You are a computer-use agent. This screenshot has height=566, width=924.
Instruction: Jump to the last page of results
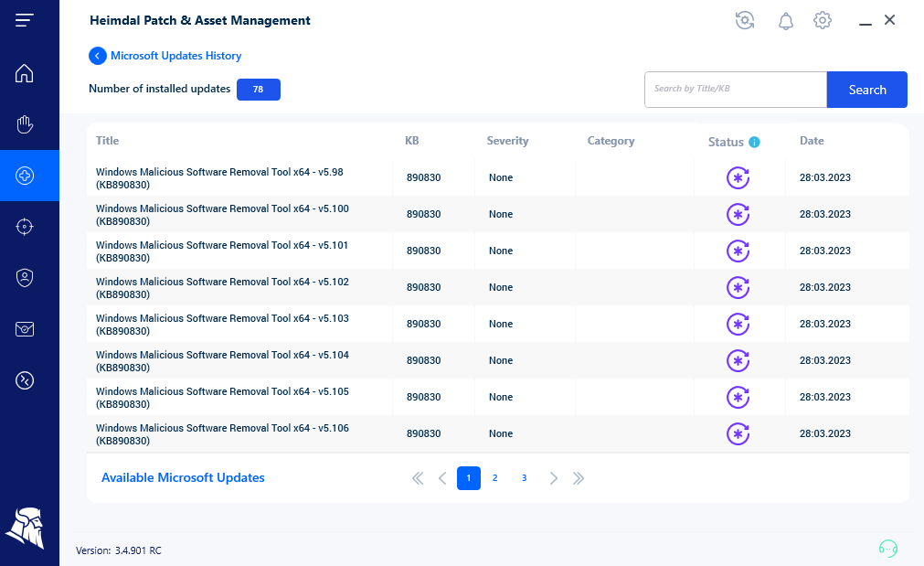(x=579, y=478)
